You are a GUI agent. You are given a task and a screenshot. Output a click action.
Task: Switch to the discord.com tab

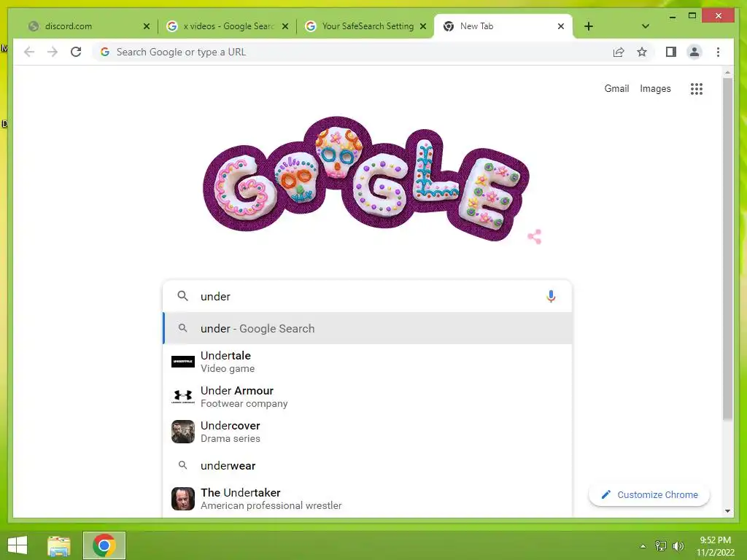(x=88, y=26)
